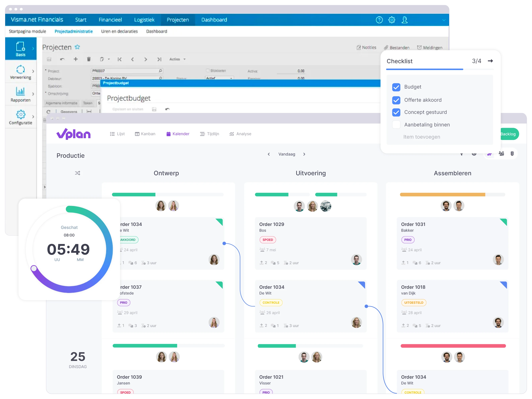Expand Configuratie submenu chevron
Image resolution: width=532 pixels, height=399 pixels.
pyautogui.click(x=33, y=117)
